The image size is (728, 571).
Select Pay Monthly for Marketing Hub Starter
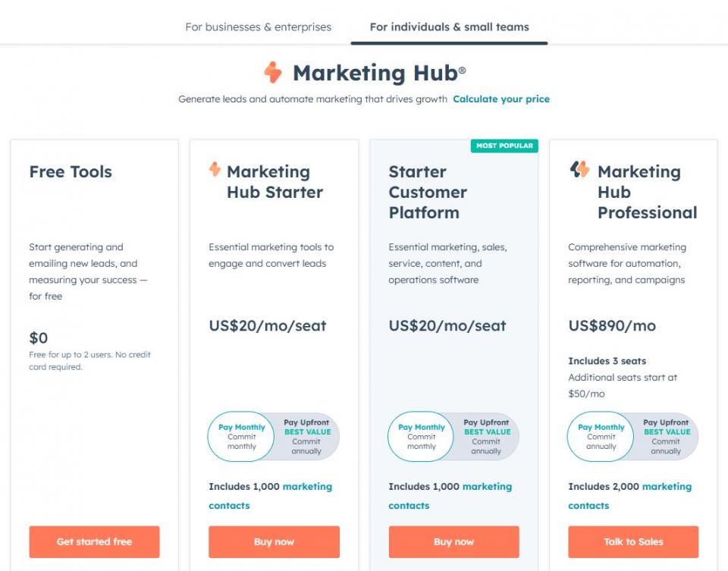coord(241,437)
